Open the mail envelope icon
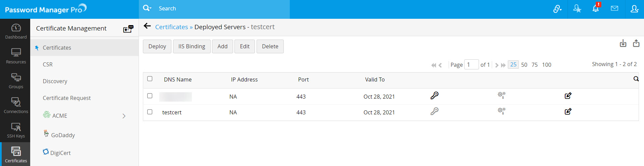 (x=614, y=9)
